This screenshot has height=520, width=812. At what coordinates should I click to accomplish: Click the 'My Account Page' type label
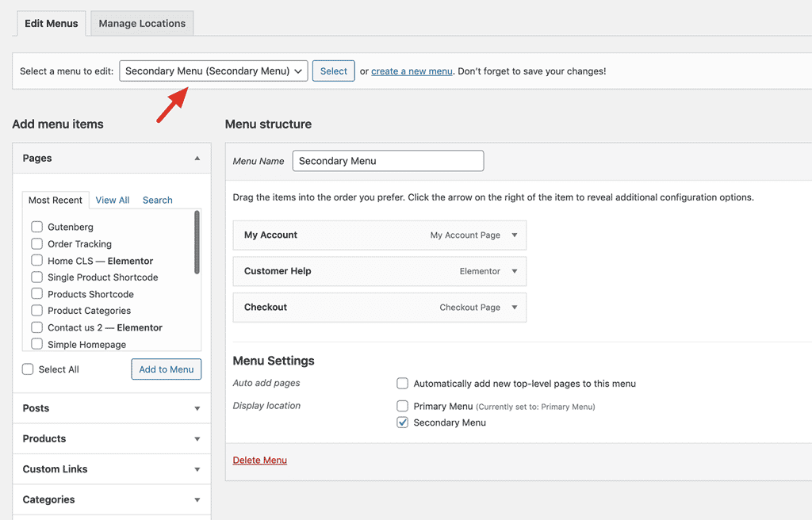click(x=465, y=235)
